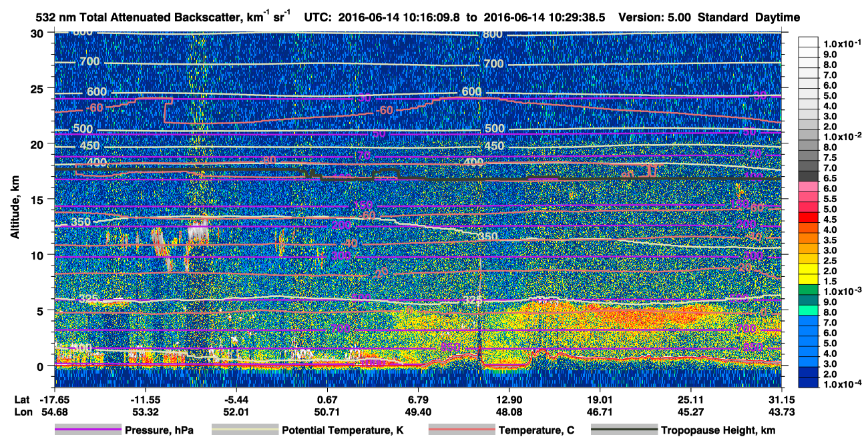
Task: Click longitude value '50.71'
Action: pos(328,412)
